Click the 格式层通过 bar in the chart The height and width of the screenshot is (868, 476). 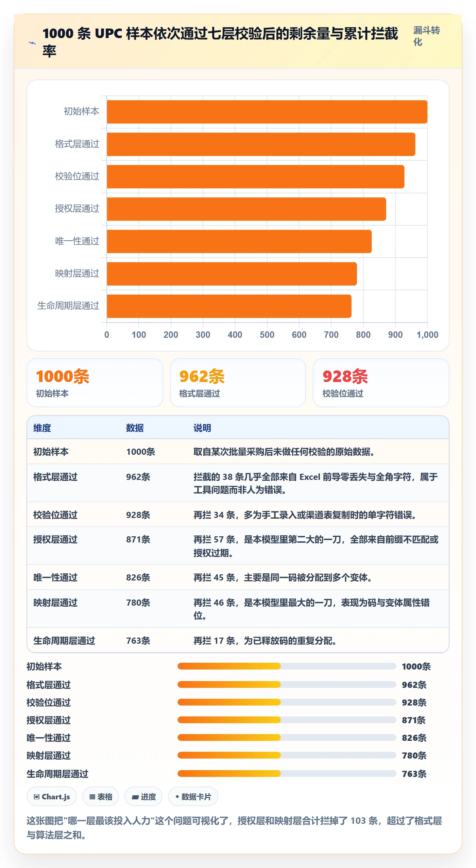pyautogui.click(x=261, y=144)
